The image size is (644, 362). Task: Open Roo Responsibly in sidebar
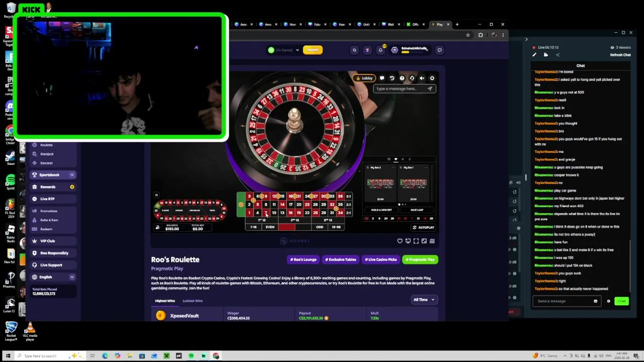54,253
